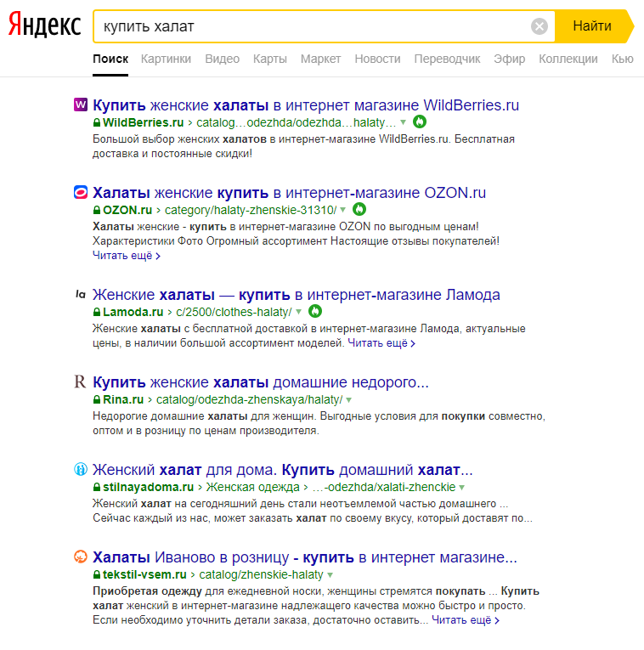Click the WildBerries.ru domain link
The image size is (644, 650).
[x=143, y=122]
